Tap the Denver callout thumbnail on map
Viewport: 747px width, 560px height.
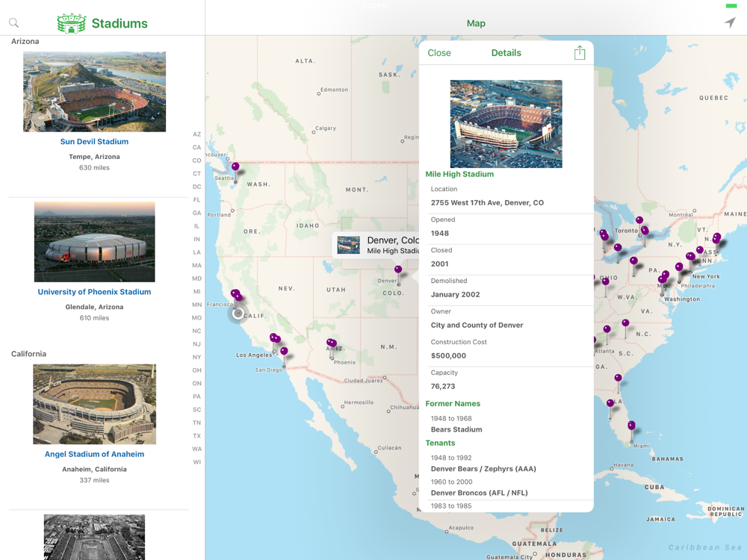click(348, 245)
